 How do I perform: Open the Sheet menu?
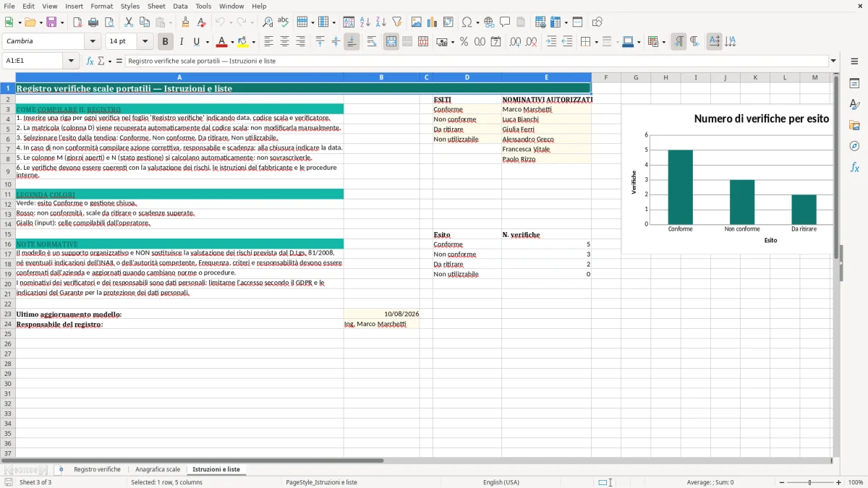pos(156,6)
